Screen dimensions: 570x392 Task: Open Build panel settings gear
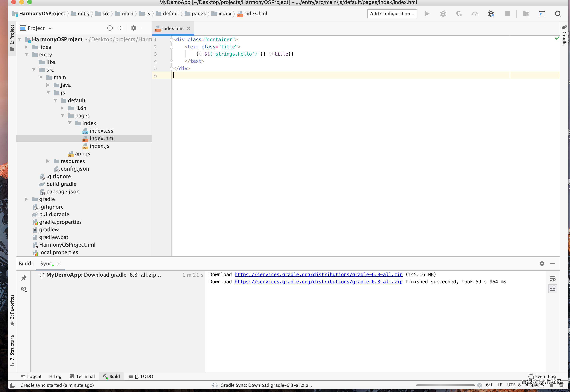[542, 263]
